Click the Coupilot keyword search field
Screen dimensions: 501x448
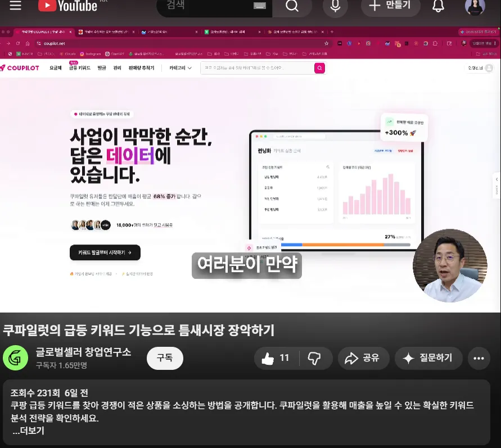(257, 68)
